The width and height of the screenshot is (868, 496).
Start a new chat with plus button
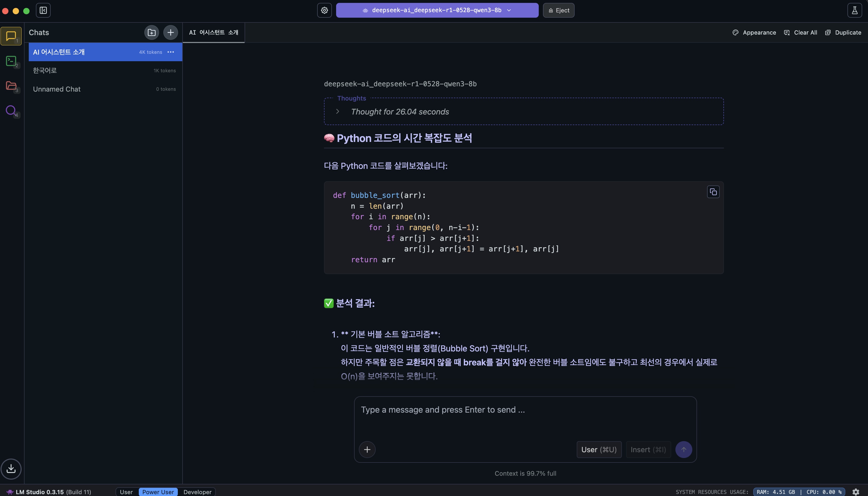(x=171, y=32)
